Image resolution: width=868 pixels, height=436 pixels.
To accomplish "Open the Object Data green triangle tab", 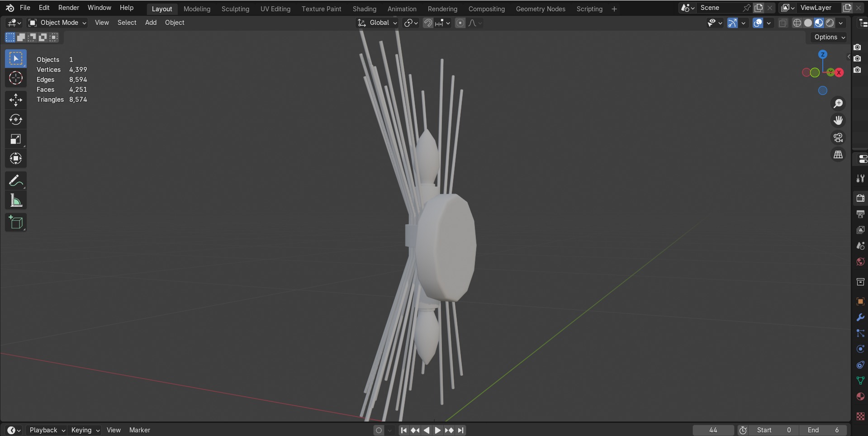I will [860, 381].
